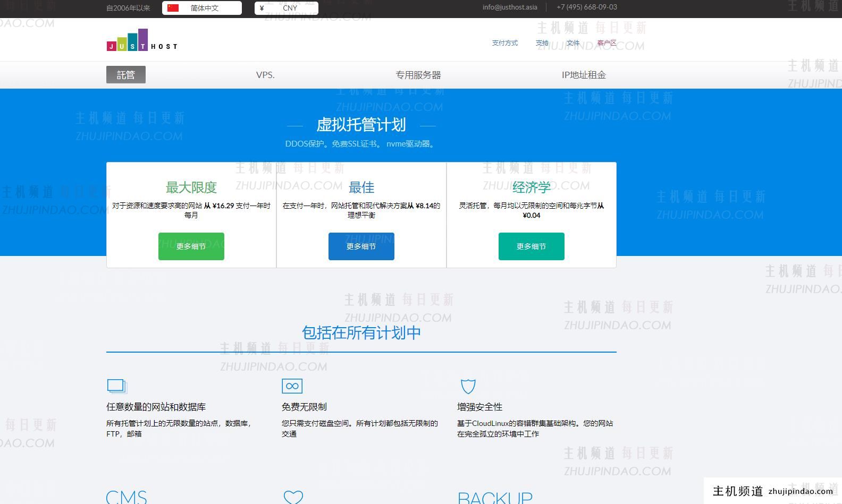
Task: Click the 最佳 plan heading
Action: (361, 187)
